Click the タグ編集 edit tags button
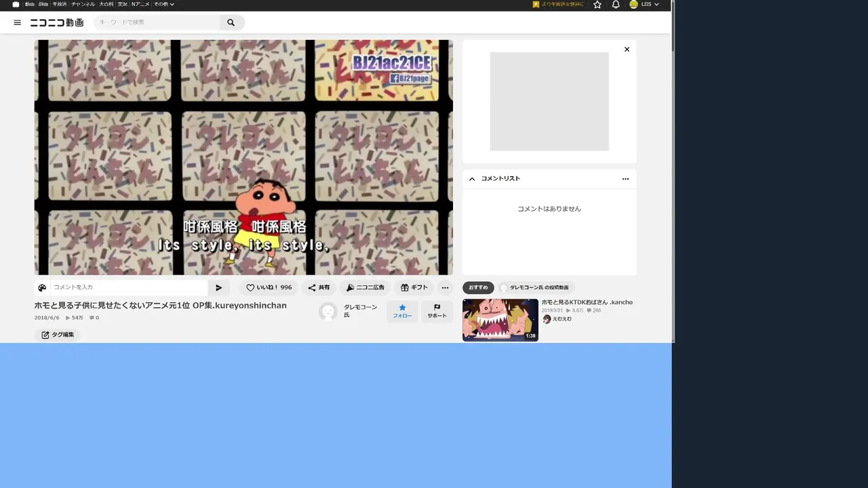 click(x=58, y=335)
